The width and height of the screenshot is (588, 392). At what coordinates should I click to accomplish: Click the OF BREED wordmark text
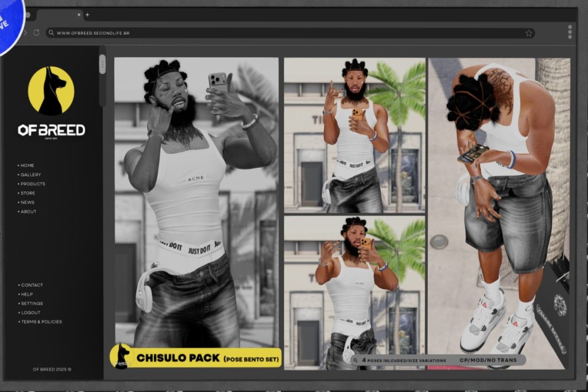point(51,130)
